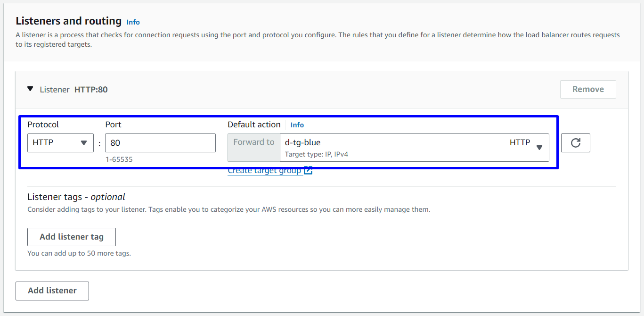Screen dimensions: 644x316
Task: Click the Listener HTTP:80 header title
Action: (73, 90)
